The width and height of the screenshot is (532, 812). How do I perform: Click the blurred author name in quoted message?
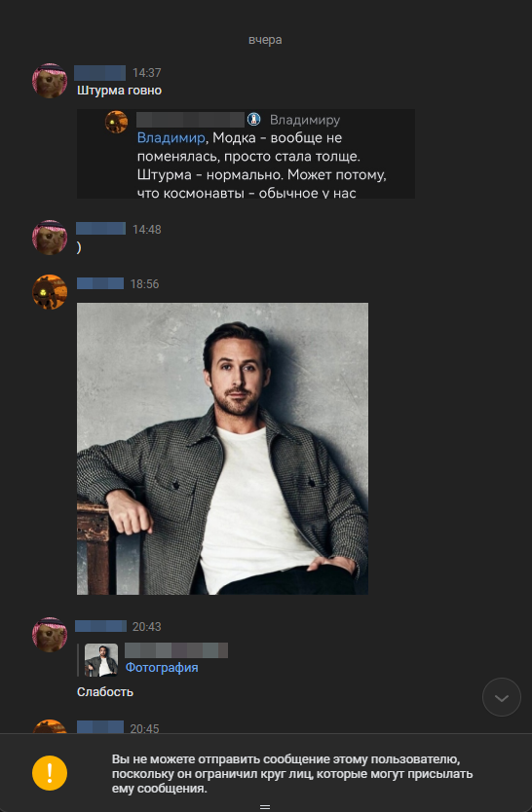click(190, 120)
